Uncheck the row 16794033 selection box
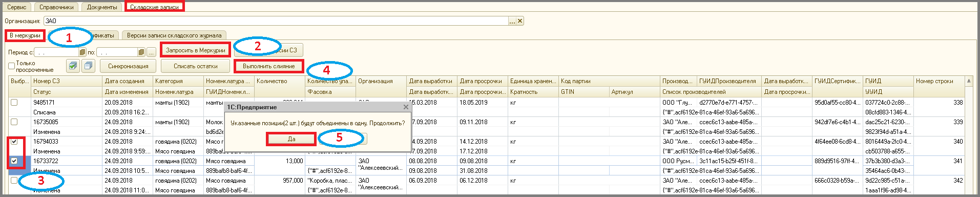980x197 pixels. 14,142
